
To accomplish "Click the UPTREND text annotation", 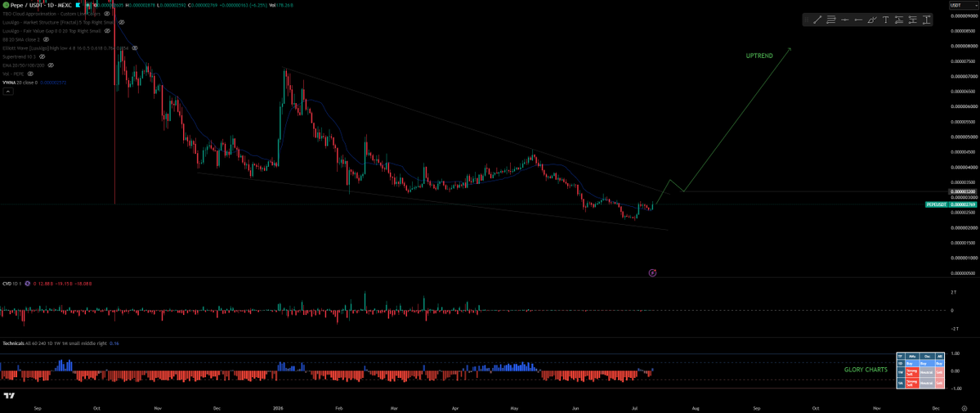I will tap(759, 56).
